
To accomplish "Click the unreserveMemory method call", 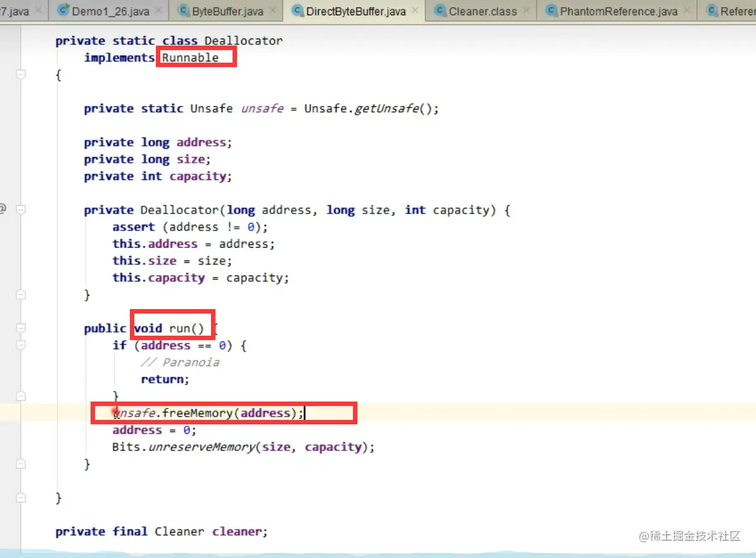I will 202,447.
